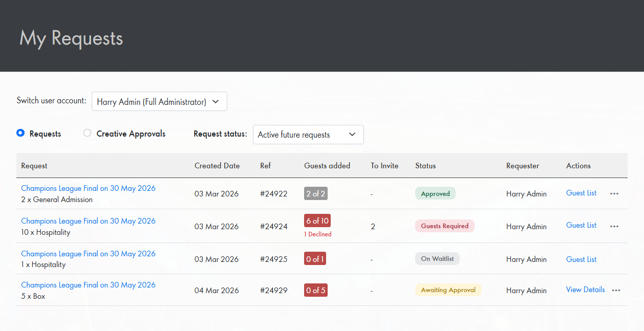Open more actions menu for request #24922
Image resolution: width=644 pixels, height=331 pixels.
click(614, 194)
